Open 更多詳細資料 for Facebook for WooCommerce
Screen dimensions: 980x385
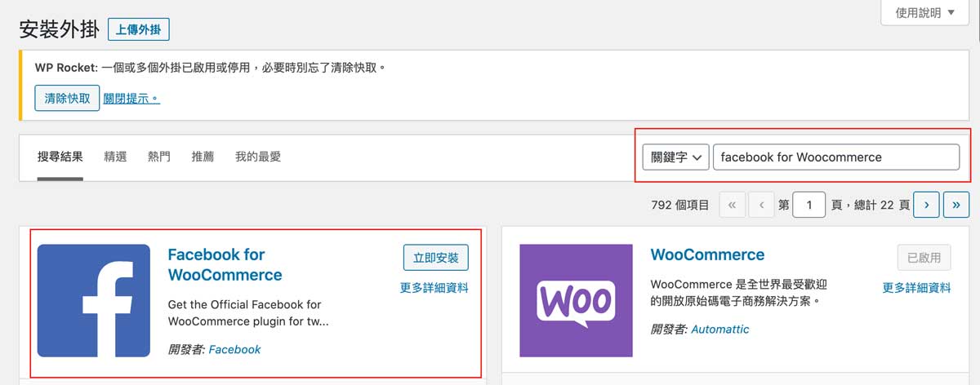[x=434, y=288]
